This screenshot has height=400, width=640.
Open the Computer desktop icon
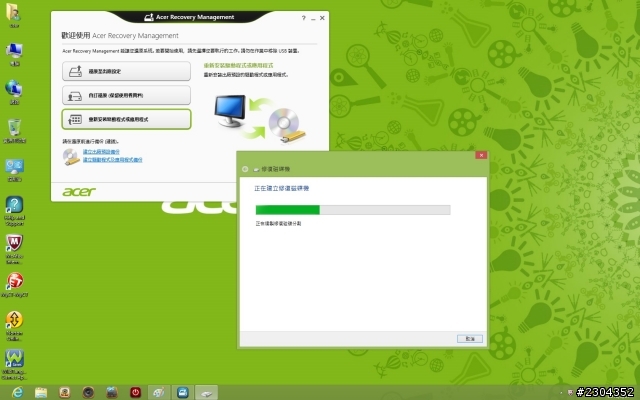[x=14, y=54]
